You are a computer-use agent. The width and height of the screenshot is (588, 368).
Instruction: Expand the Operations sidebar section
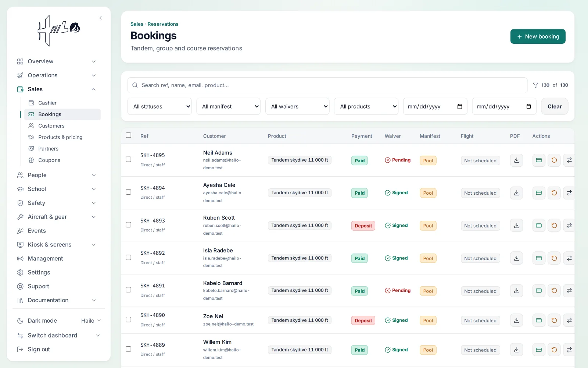click(57, 75)
